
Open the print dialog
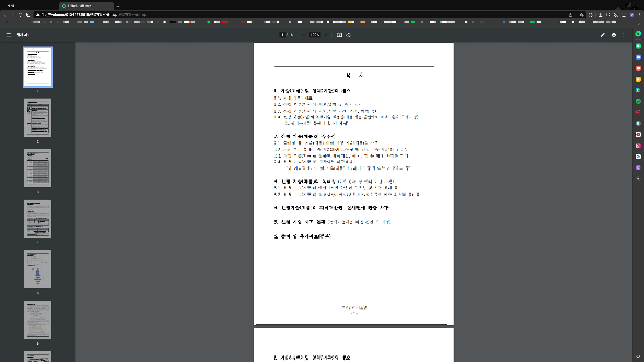point(614,35)
